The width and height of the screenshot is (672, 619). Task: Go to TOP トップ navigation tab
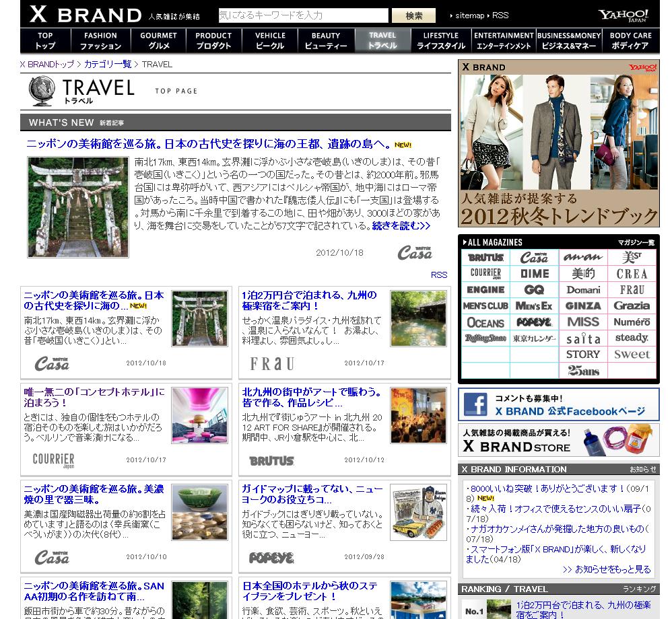tap(45, 40)
